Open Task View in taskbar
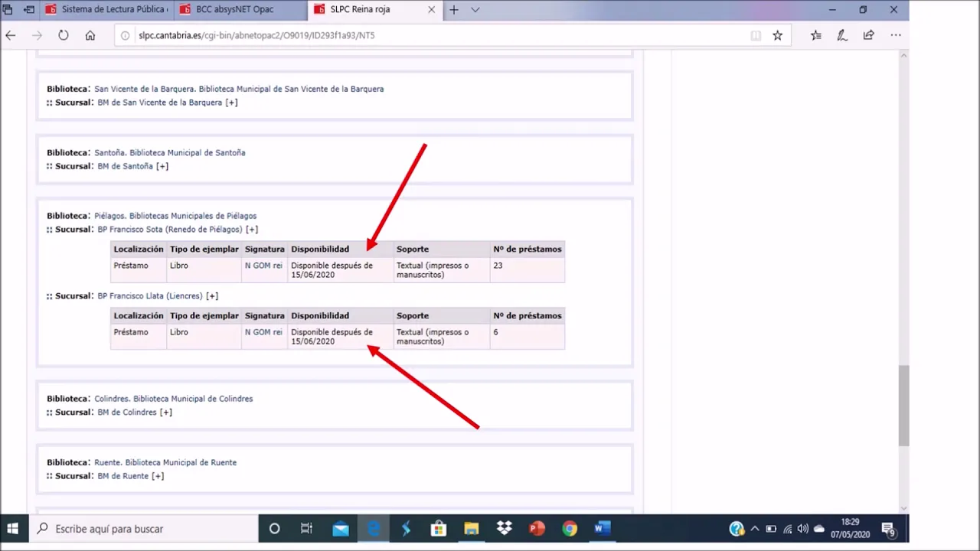980x551 pixels. click(306, 529)
